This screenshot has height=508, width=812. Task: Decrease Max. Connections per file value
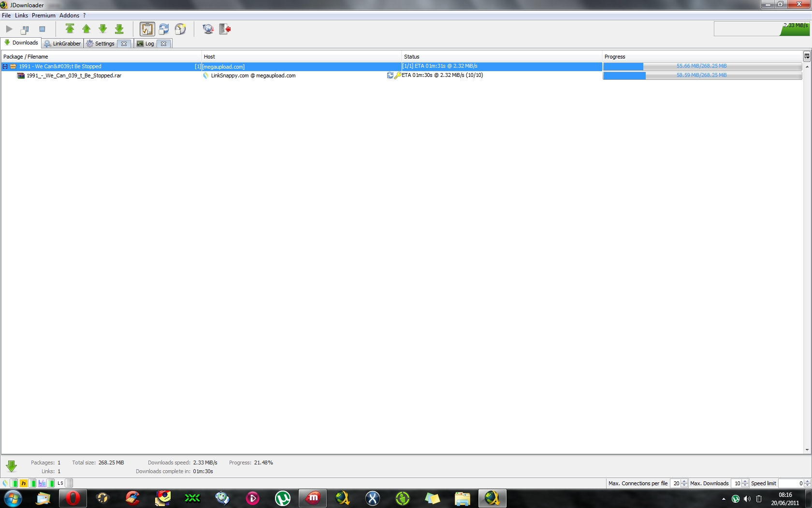684,485
